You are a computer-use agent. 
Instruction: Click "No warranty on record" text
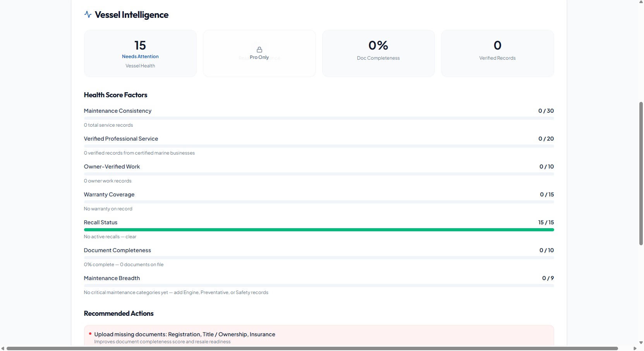click(x=108, y=209)
